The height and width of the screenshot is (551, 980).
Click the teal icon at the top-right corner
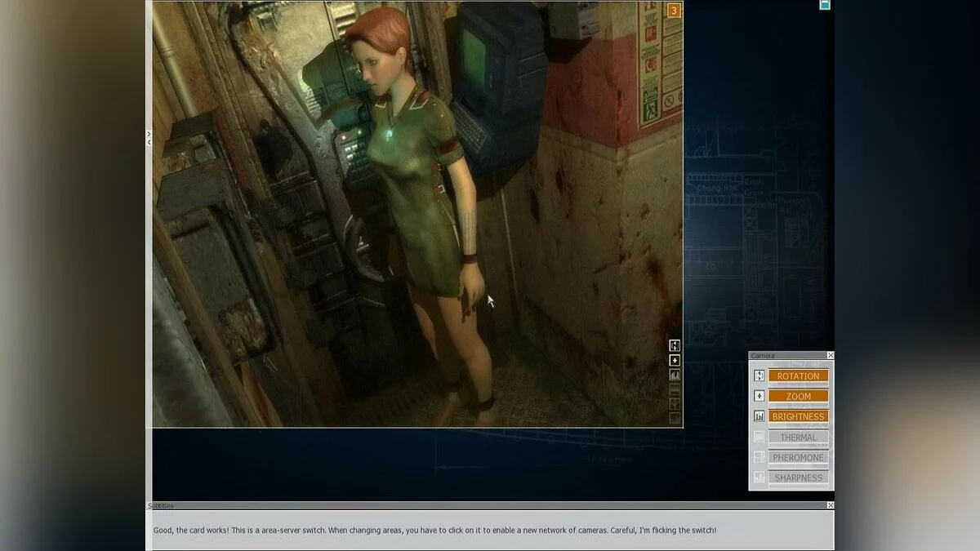(x=825, y=4)
